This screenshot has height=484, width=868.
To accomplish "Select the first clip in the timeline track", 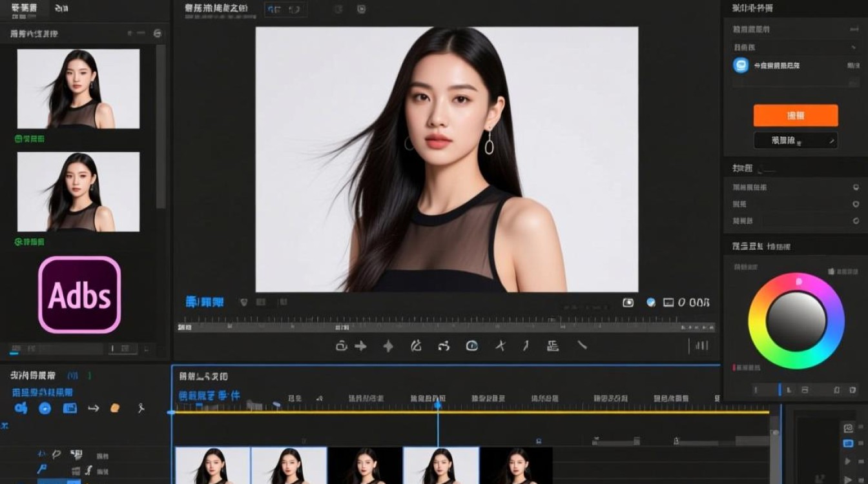I will click(212, 465).
